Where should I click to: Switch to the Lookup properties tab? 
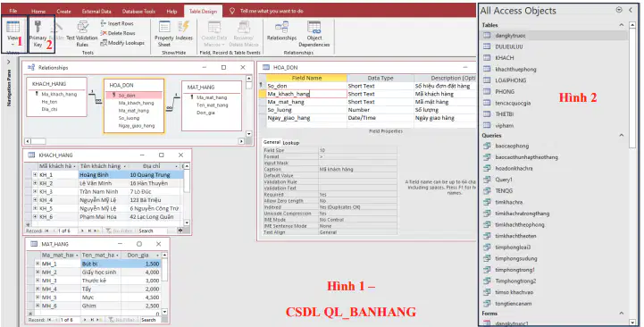pyautogui.click(x=291, y=143)
